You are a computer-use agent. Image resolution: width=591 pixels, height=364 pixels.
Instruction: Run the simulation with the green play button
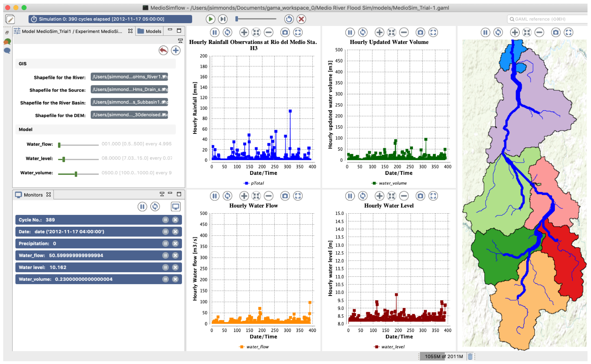pos(210,19)
